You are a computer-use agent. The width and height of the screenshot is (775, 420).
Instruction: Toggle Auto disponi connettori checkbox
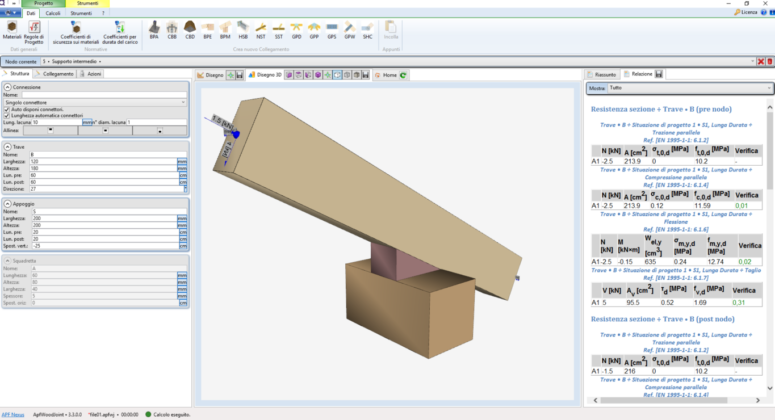point(6,109)
